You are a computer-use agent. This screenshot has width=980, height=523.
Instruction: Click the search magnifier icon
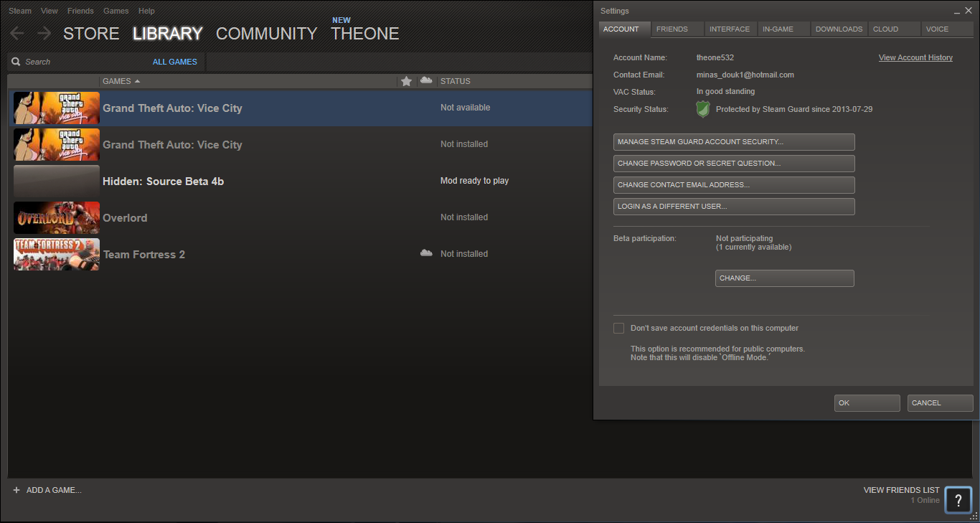(x=16, y=62)
